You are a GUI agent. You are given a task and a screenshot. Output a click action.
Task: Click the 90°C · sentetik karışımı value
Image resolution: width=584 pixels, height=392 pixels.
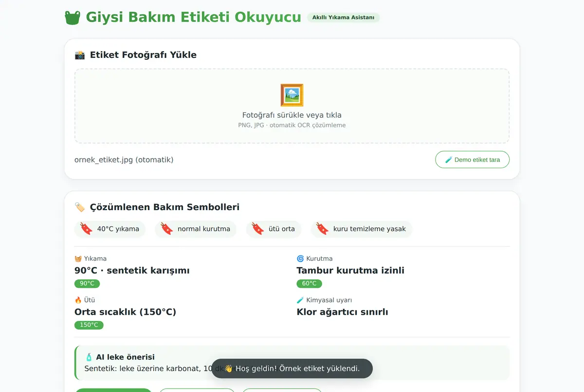pyautogui.click(x=132, y=270)
